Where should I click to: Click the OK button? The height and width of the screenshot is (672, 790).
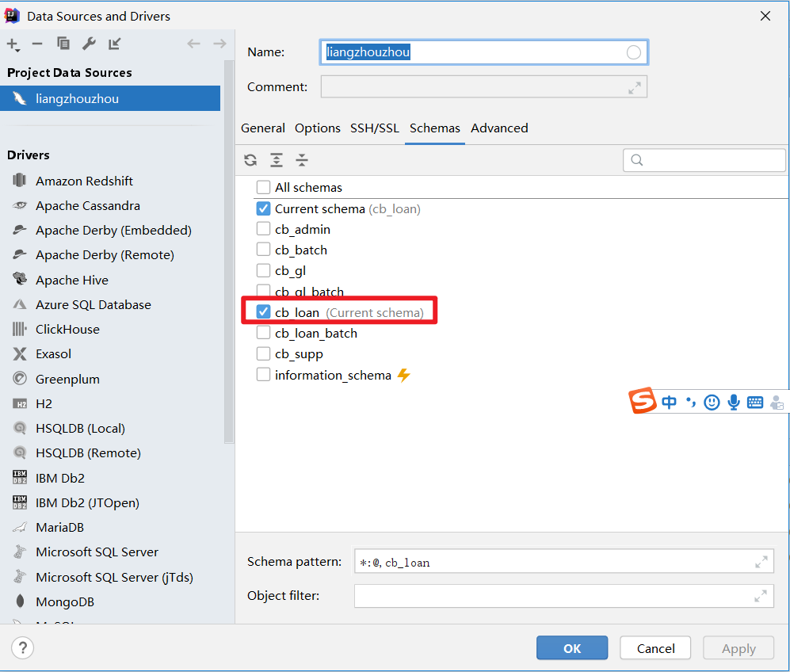[572, 648]
